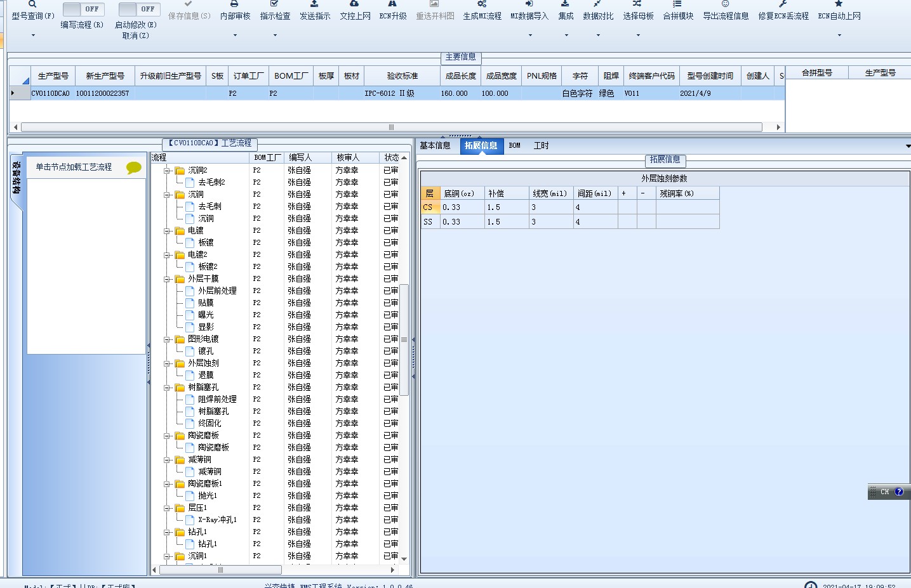The height and width of the screenshot is (588, 911).
Task: Select the 退膜 process step
Action: pyautogui.click(x=206, y=376)
